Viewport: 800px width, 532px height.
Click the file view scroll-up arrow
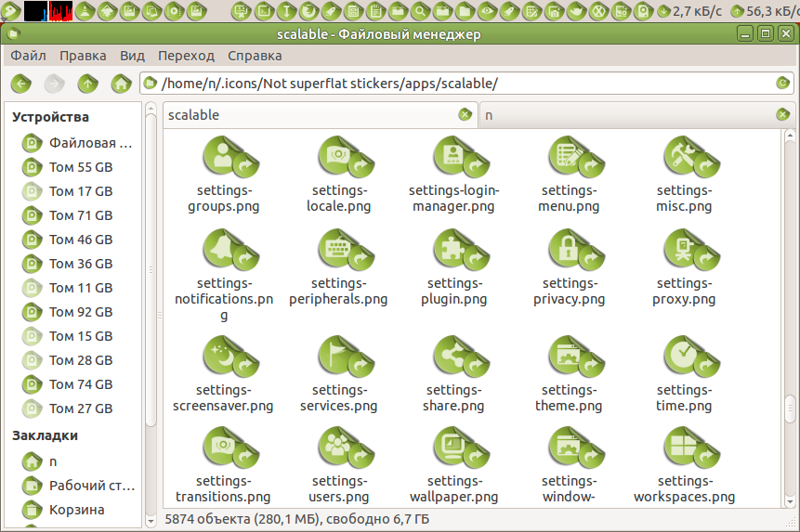pyautogui.click(x=789, y=135)
